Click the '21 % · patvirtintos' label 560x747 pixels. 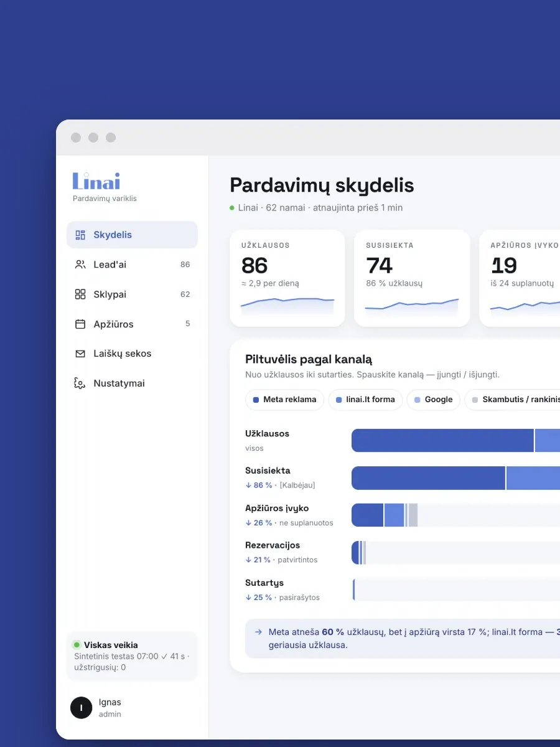tap(281, 560)
